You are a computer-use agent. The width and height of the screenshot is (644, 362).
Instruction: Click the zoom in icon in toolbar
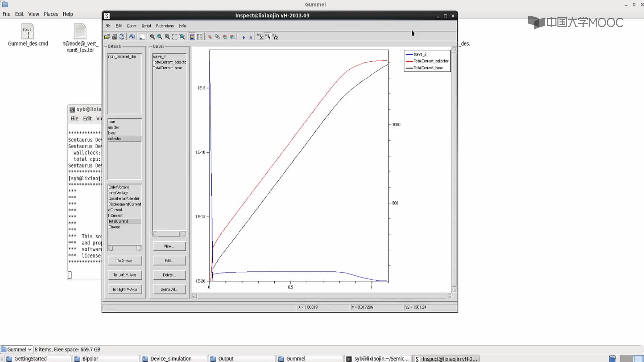(152, 36)
